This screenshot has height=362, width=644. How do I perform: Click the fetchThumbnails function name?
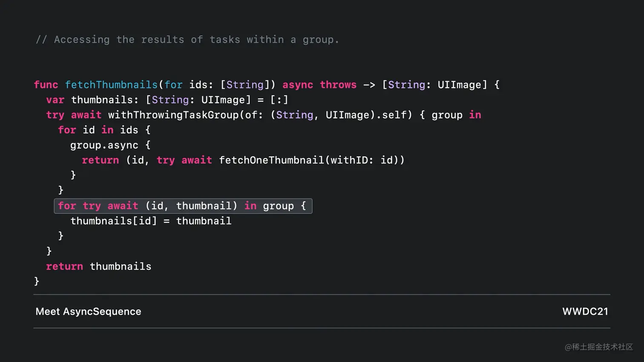point(112,85)
